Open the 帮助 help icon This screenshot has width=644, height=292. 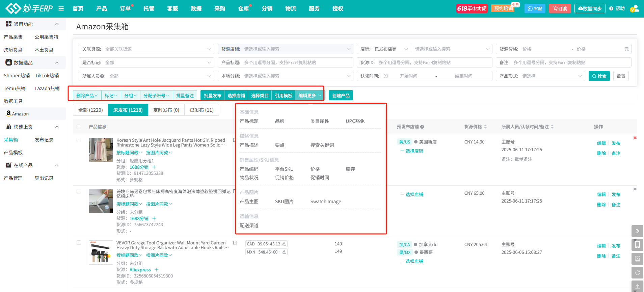tap(617, 8)
